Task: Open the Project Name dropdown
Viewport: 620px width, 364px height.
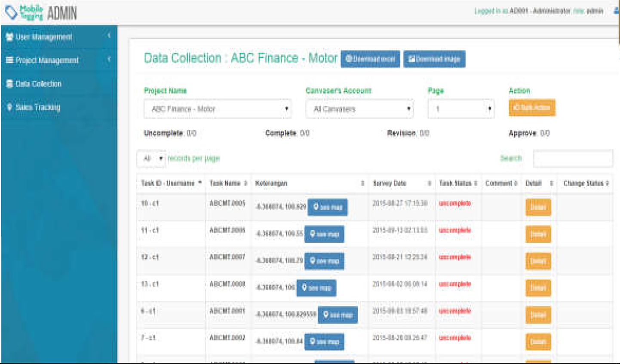Action: (218, 109)
